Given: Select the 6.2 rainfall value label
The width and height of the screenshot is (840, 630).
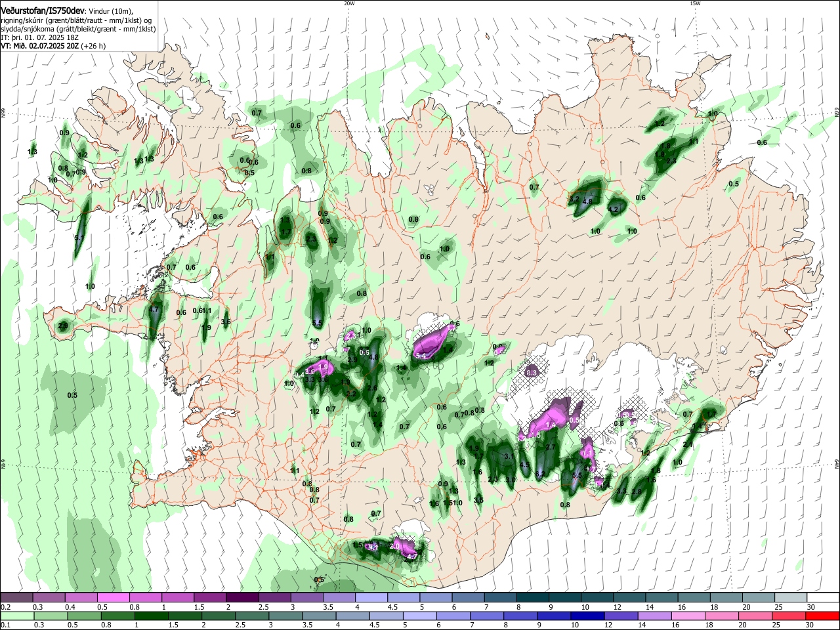Looking at the screenshot, I should (540, 474).
